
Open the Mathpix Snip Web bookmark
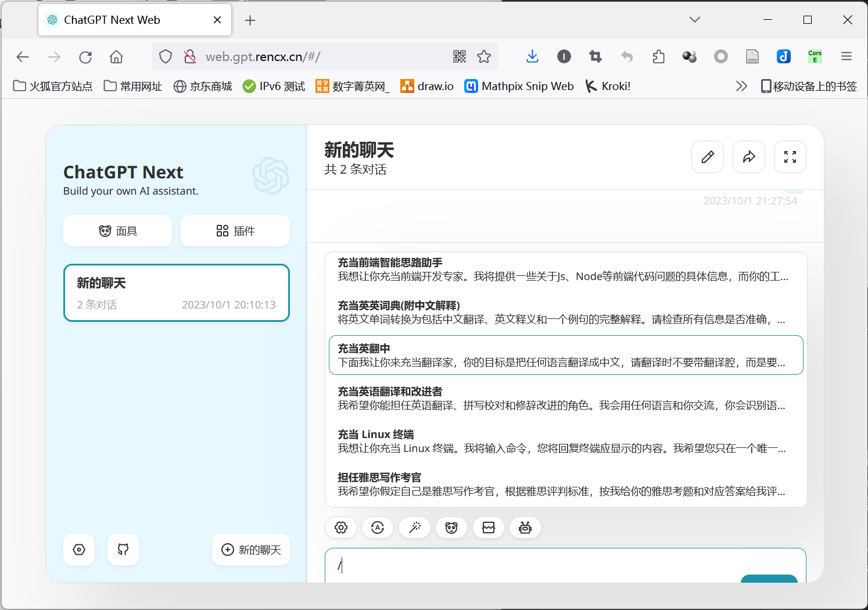pyautogui.click(x=519, y=86)
